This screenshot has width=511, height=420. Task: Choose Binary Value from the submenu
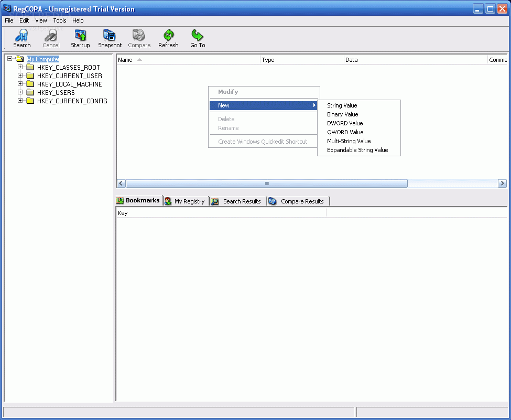359,114
